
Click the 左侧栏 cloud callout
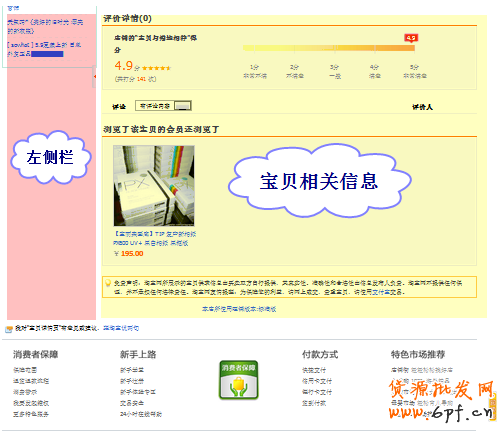click(50, 157)
